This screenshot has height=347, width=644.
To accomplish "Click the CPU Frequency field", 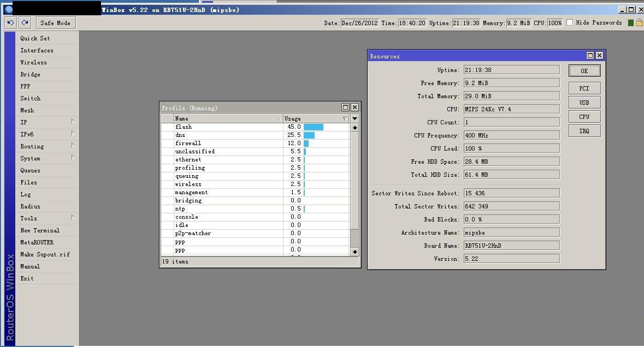I will pyautogui.click(x=512, y=135).
